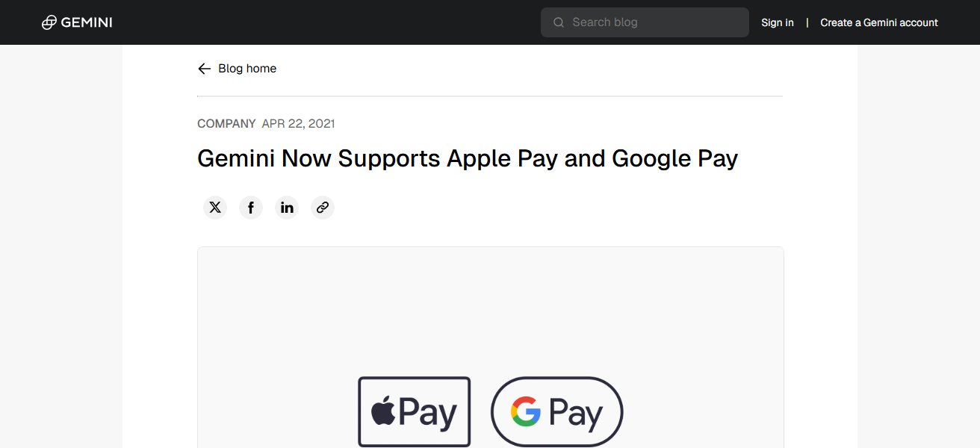The height and width of the screenshot is (448, 980).
Task: Select the Apple Pay logo in the image
Action: 414,411
